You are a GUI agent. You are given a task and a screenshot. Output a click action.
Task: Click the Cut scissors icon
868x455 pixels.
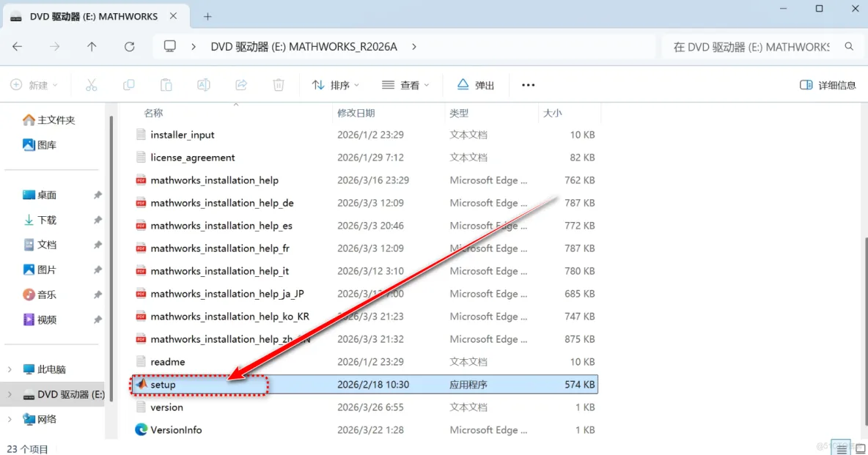point(92,85)
